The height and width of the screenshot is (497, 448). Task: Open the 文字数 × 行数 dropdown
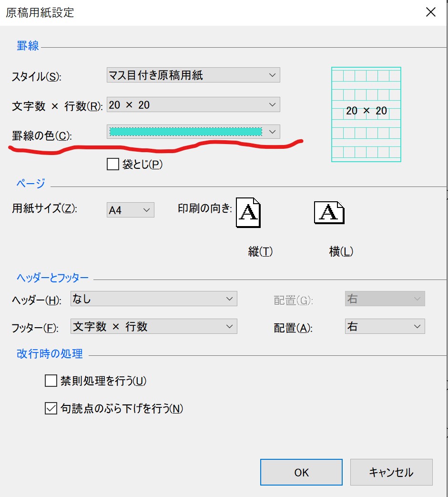[193, 104]
